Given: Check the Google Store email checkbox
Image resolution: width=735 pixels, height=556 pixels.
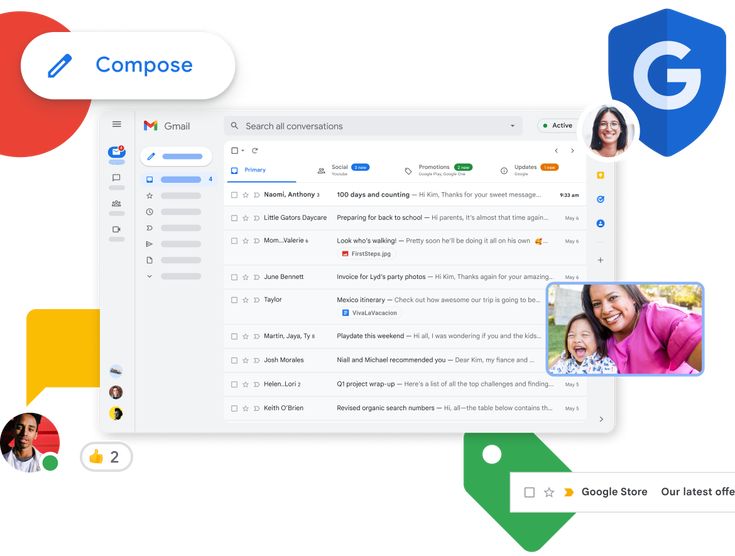Looking at the screenshot, I should click(x=529, y=492).
